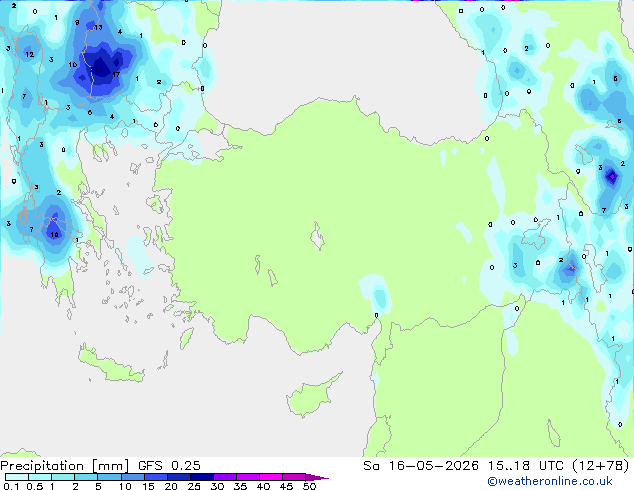This screenshot has height=490, width=634.
Task: Click the legend scale label '0.1'
Action: pyautogui.click(x=11, y=486)
